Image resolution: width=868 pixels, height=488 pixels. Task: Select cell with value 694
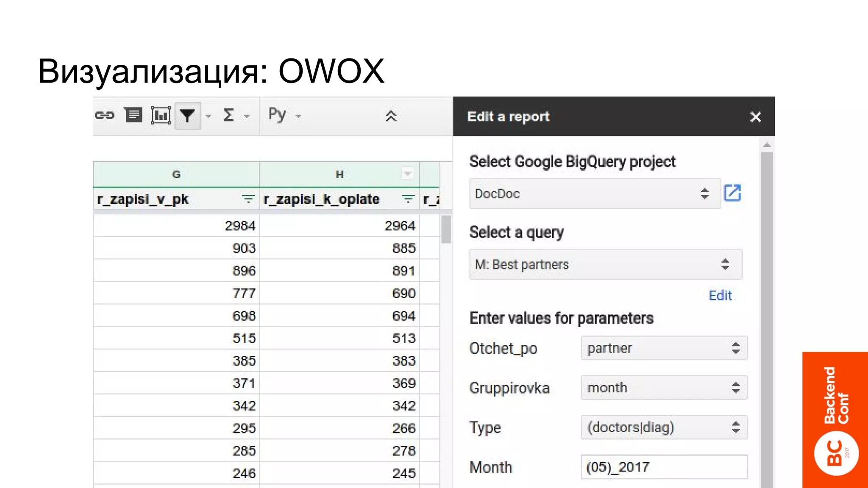point(339,315)
